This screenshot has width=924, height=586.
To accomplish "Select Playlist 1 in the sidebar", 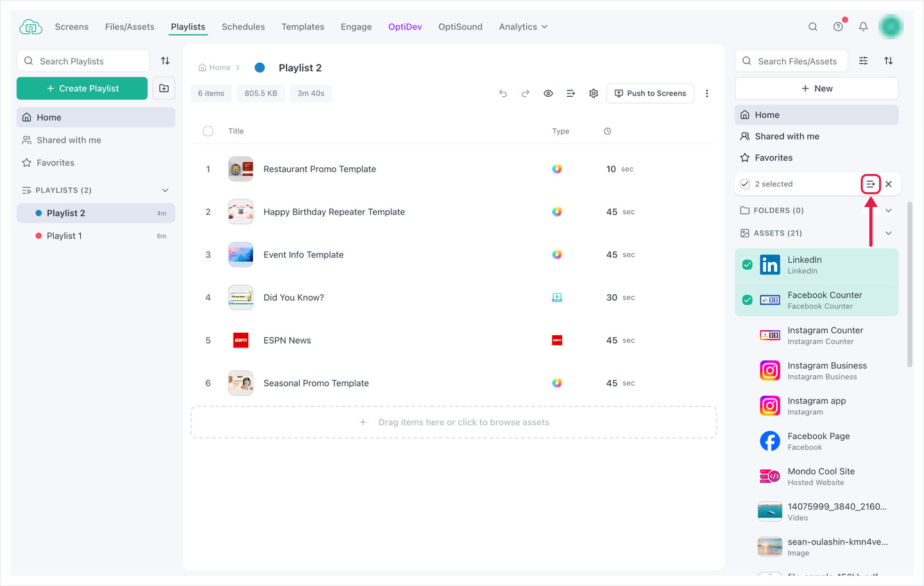I will click(x=96, y=236).
